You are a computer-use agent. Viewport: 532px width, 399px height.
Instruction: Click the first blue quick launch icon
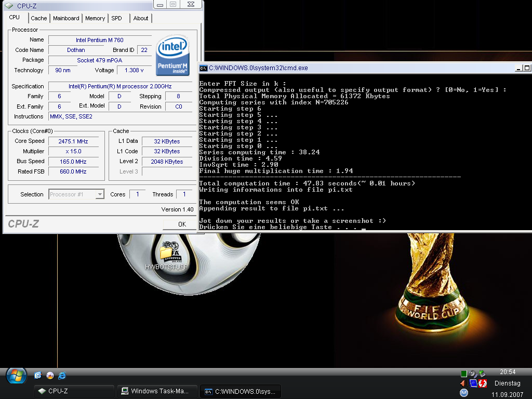(x=37, y=375)
